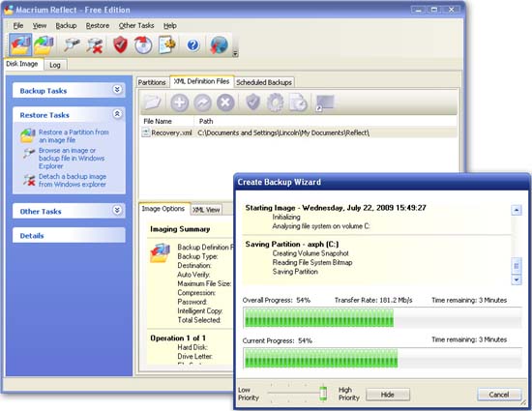Click the Create backup image toolbar icon
532x411 pixels.
[20, 44]
